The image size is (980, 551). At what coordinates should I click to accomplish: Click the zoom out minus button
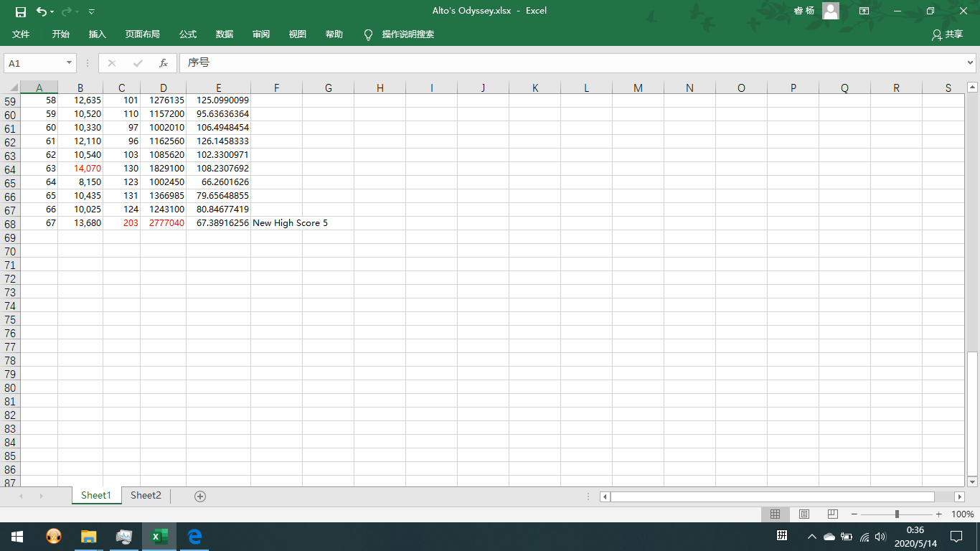(x=854, y=514)
